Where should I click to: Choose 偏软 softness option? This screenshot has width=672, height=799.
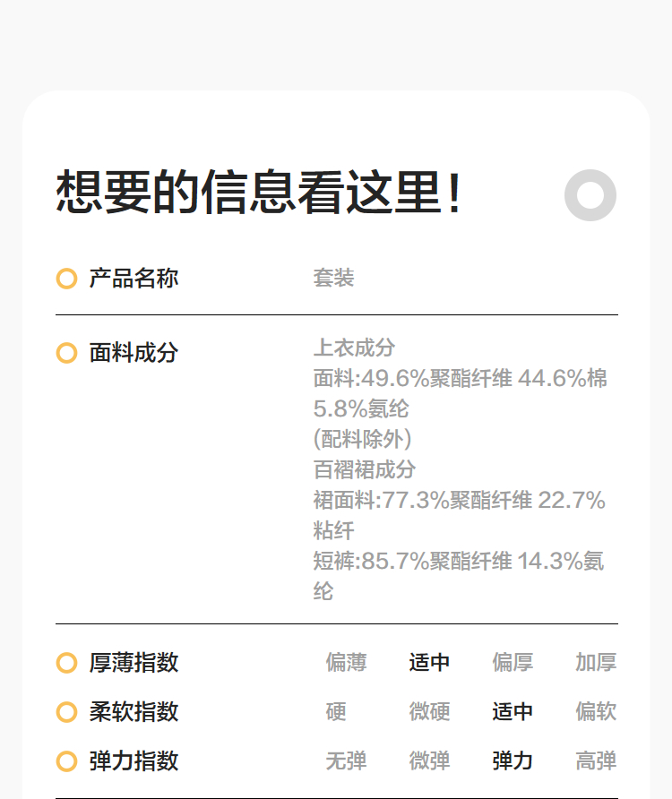596,712
